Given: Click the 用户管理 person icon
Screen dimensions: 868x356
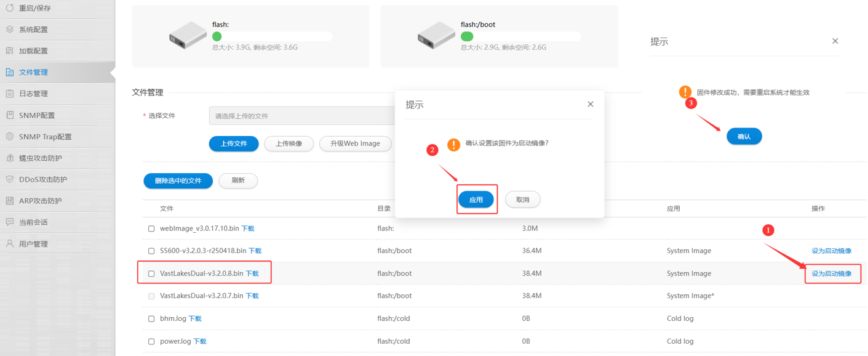Looking at the screenshot, I should pos(9,244).
